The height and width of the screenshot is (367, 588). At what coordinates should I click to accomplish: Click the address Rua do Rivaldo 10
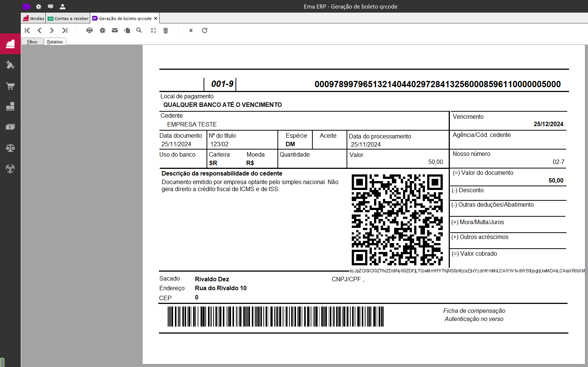221,288
